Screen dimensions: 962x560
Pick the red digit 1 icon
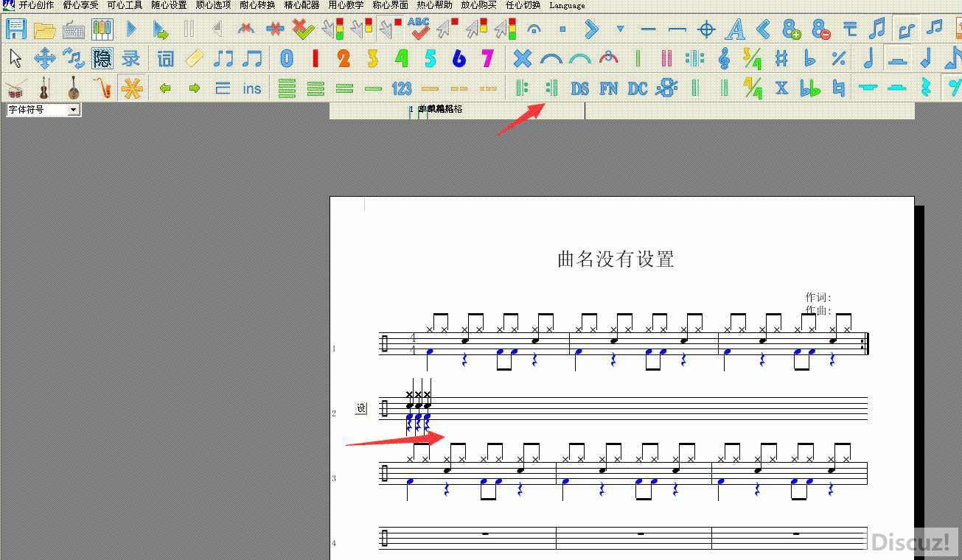click(x=316, y=58)
